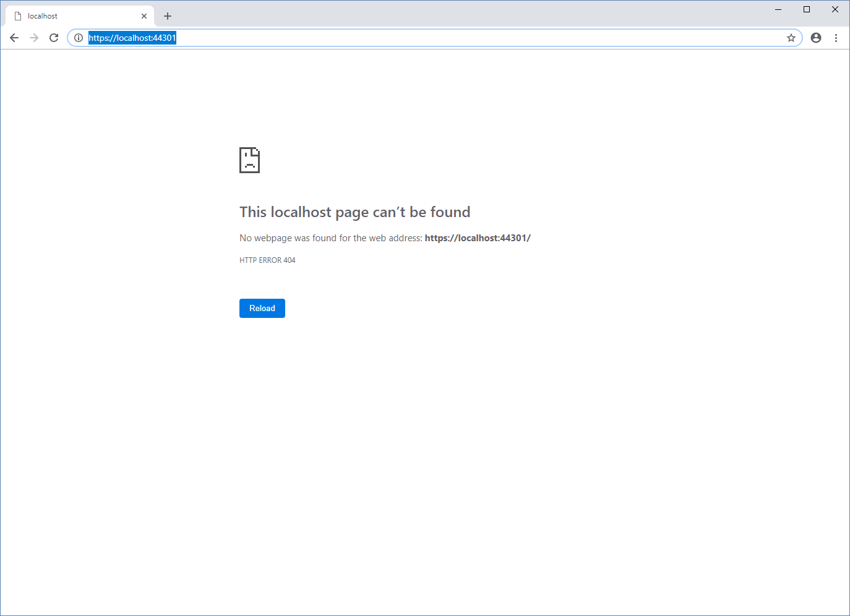Click the page icon on the localhost tab
850x616 pixels.
coord(19,15)
